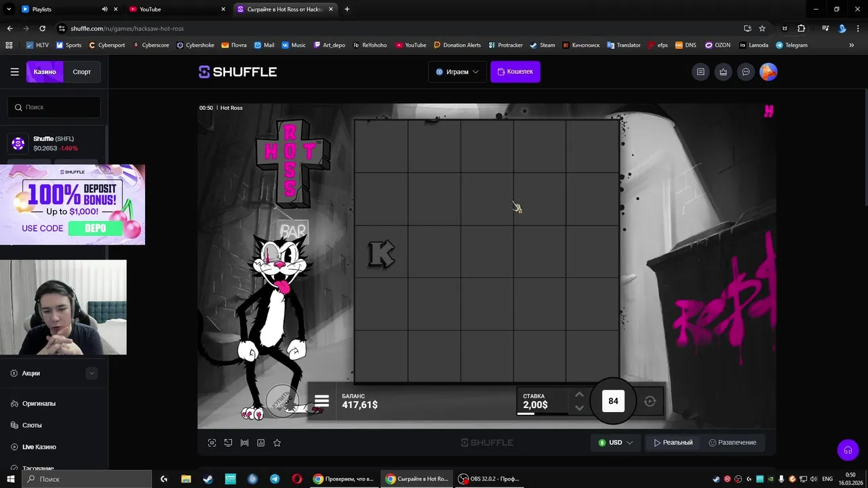This screenshot has width=868, height=488.
Task: Open Live Казино in the sidebar
Action: (x=39, y=447)
